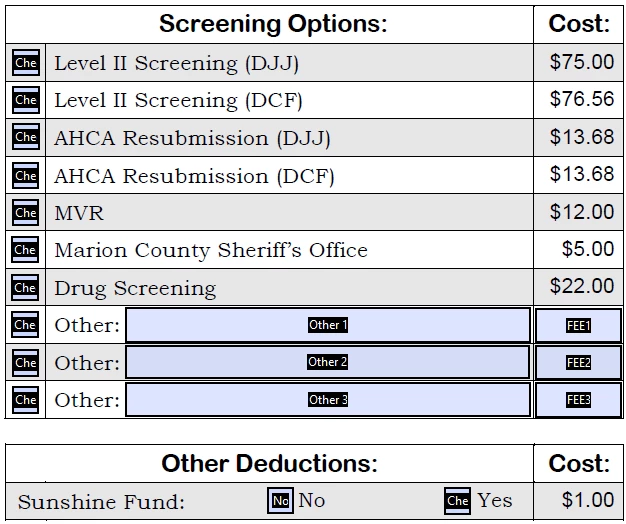Select No for Sunshine Fund
This screenshot has height=524, width=626.
tap(280, 501)
